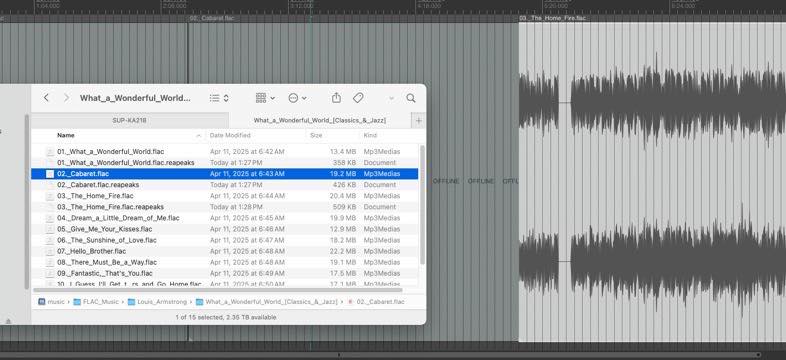Viewport: 786px width, 360px height.
Task: Select 02._Cabaret.flac.reapeaks file
Action: click(x=225, y=185)
